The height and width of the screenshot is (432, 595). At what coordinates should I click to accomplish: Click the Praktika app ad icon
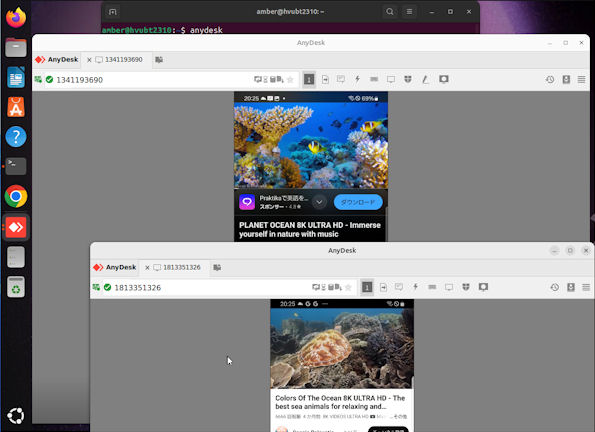247,202
